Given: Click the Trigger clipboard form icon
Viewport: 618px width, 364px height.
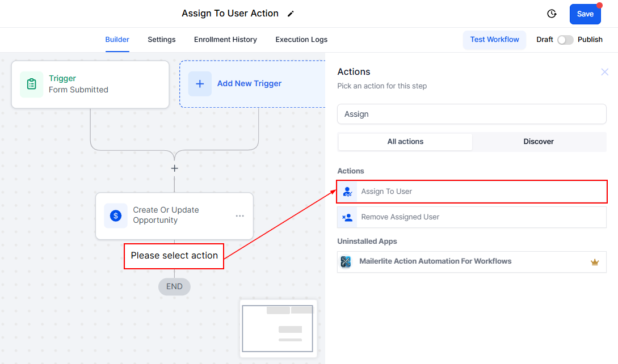Looking at the screenshot, I should (32, 84).
